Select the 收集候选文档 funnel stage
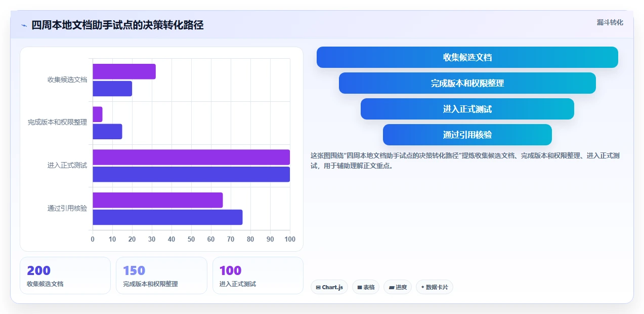The image size is (644, 314). pyautogui.click(x=467, y=57)
